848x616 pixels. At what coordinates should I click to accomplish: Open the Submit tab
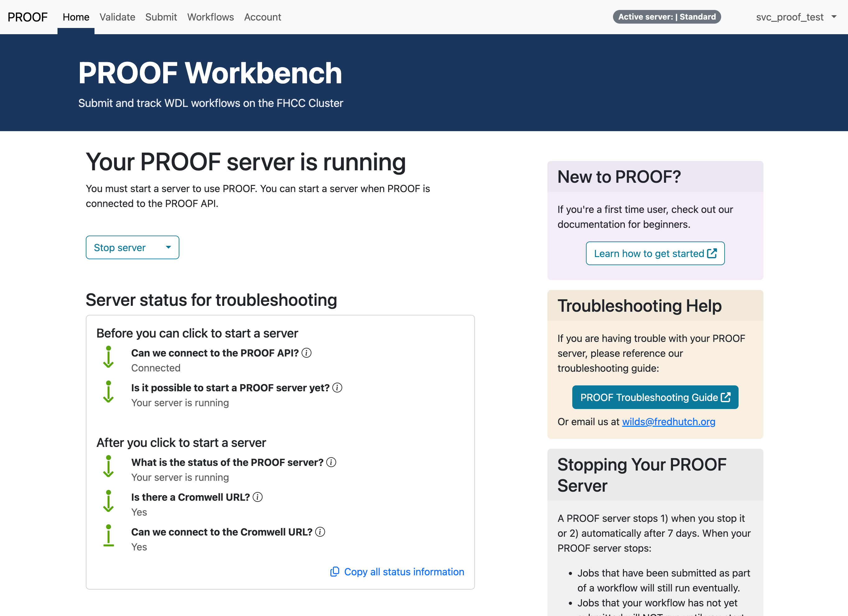161,17
